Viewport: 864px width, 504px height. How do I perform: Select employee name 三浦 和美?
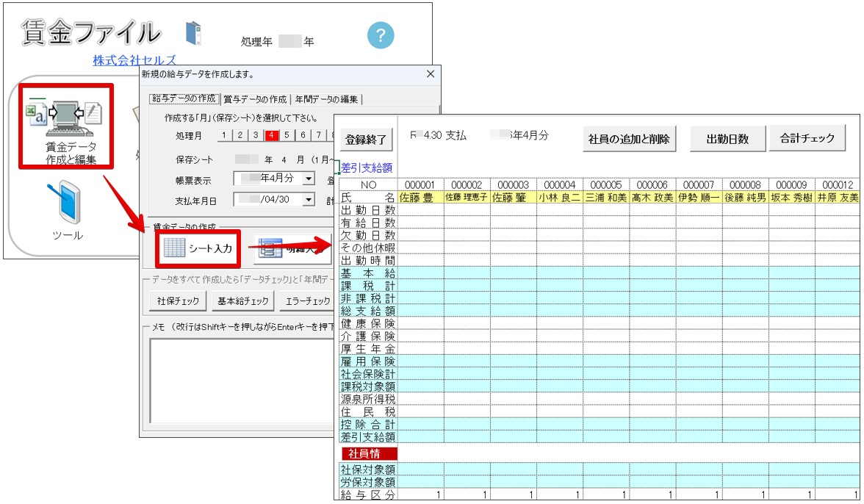[x=605, y=197]
